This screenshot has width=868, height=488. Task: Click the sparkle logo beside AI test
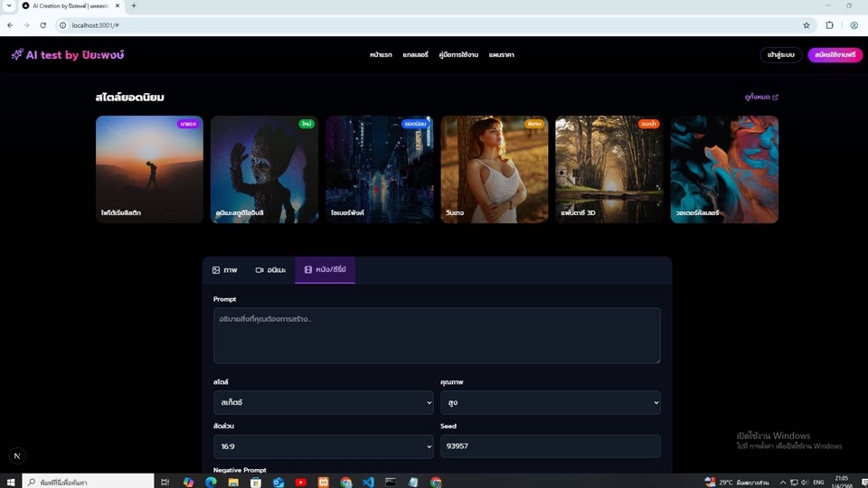point(17,55)
